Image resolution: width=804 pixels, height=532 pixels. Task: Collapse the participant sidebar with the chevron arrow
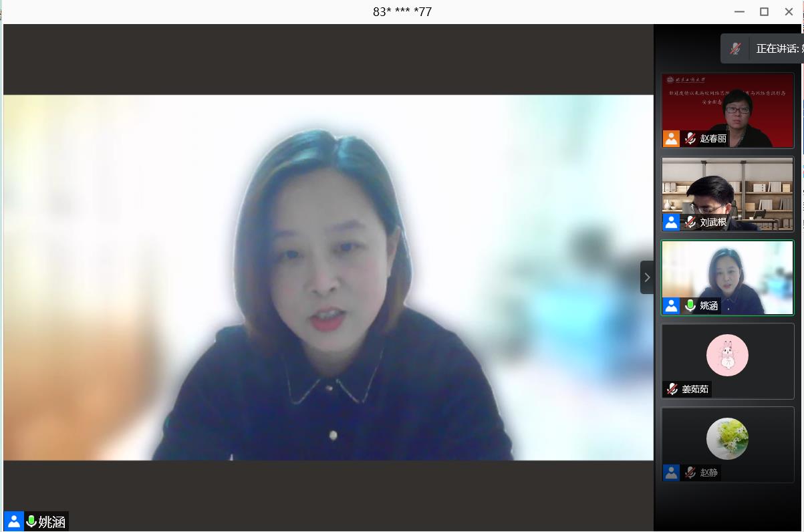[x=647, y=277]
